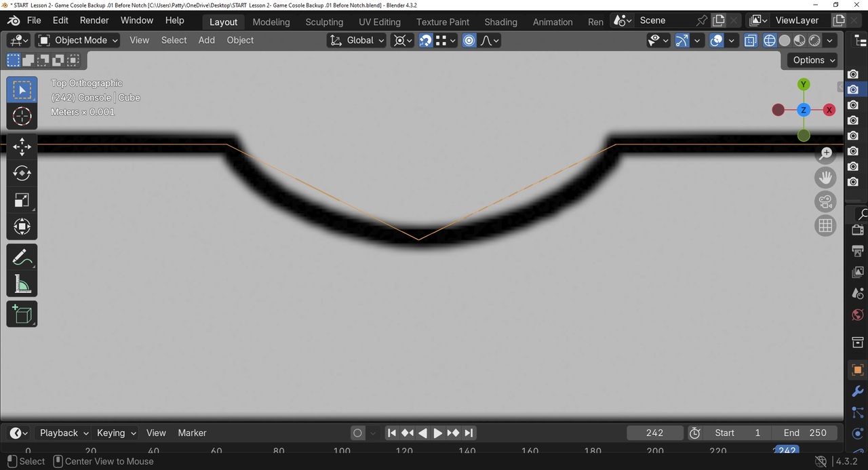The height and width of the screenshot is (470, 868).
Task: Select the Measure tool
Action: point(22,283)
